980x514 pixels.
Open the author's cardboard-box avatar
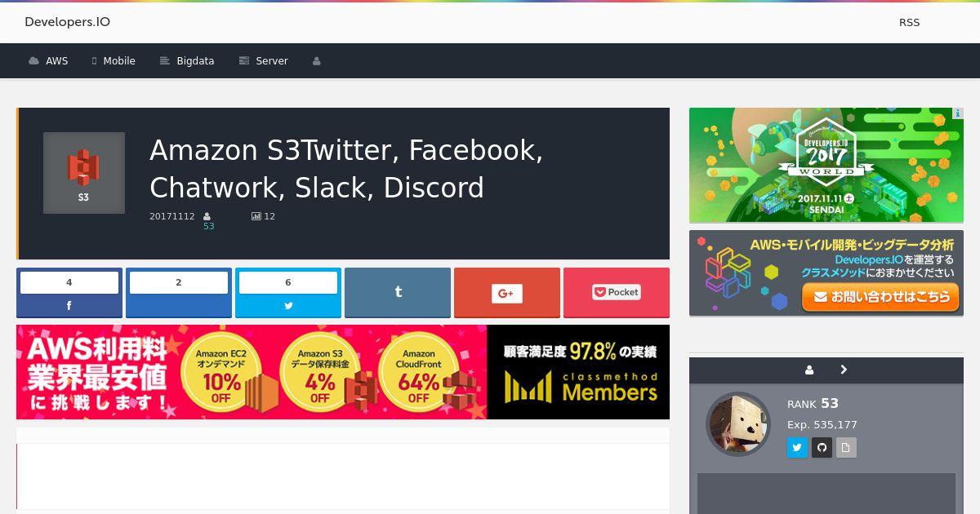(738, 424)
